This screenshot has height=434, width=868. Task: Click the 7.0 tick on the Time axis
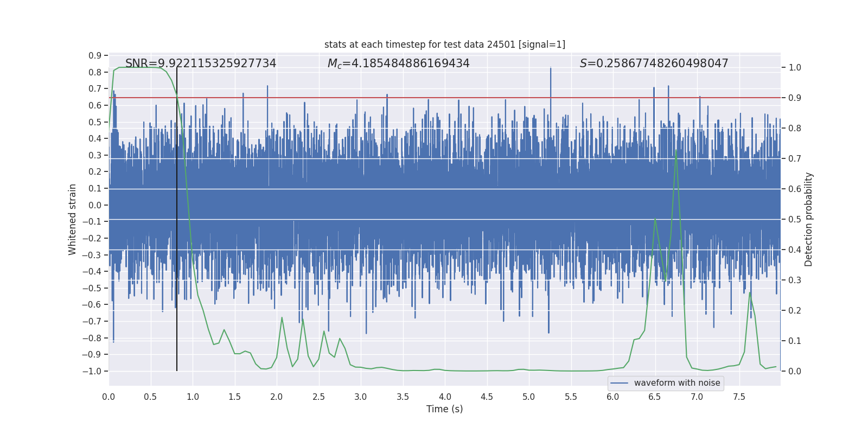coord(697,397)
